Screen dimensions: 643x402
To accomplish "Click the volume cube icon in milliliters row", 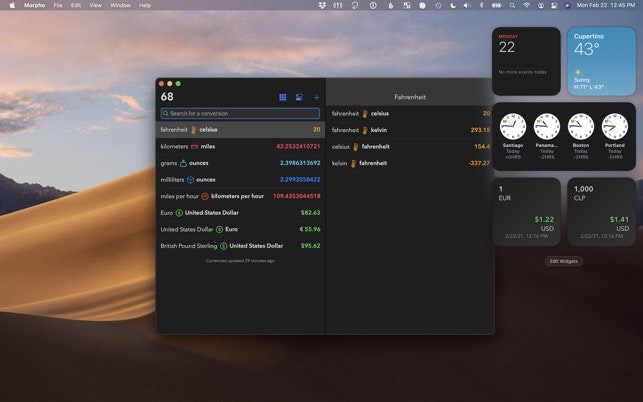I will click(190, 180).
